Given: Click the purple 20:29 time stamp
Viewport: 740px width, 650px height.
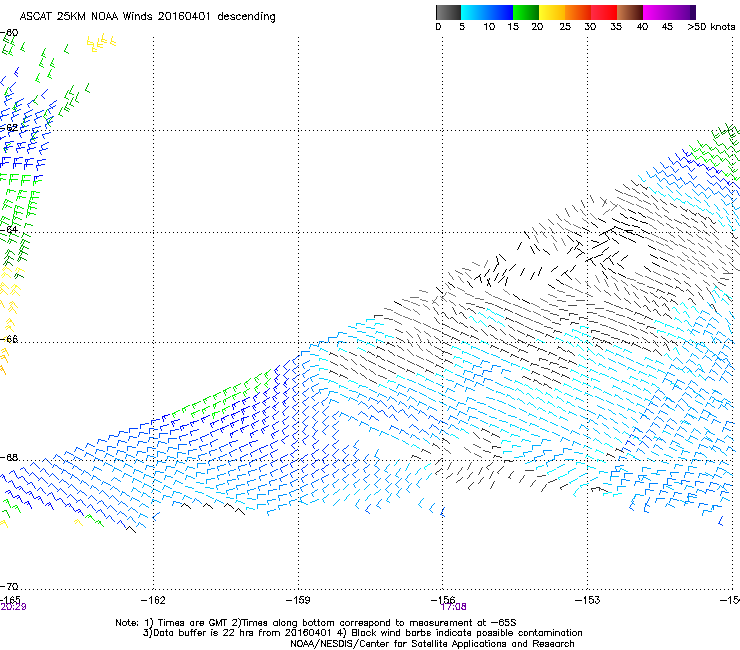Looking at the screenshot, I should click(x=13, y=607).
